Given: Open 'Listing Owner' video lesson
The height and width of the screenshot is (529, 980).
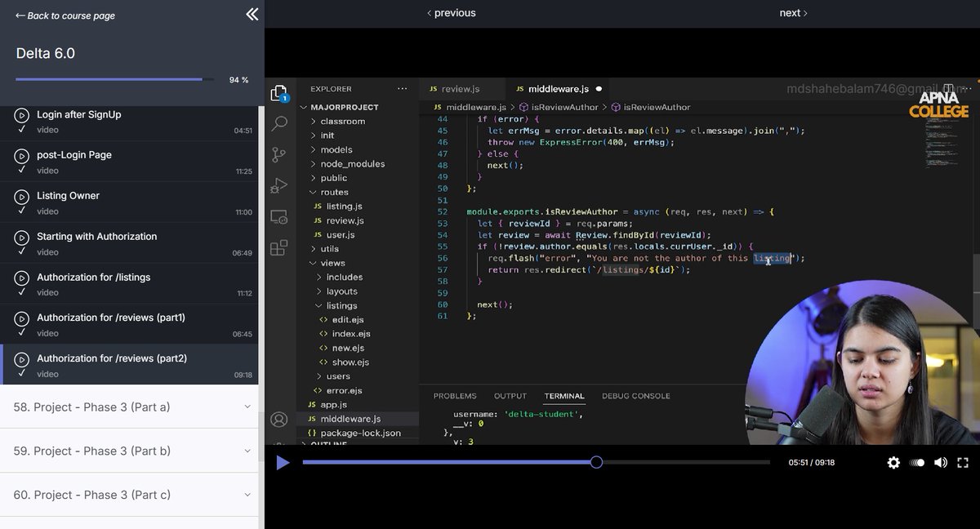Looking at the screenshot, I should 129,202.
